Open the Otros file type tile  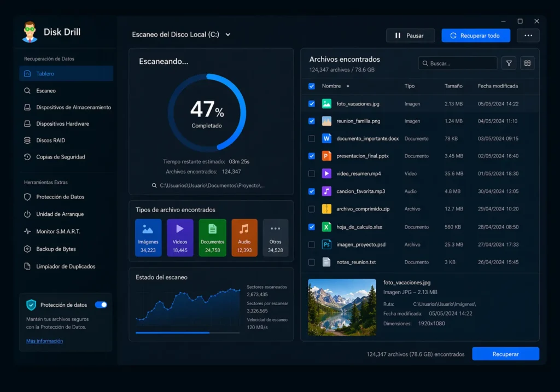[275, 238]
